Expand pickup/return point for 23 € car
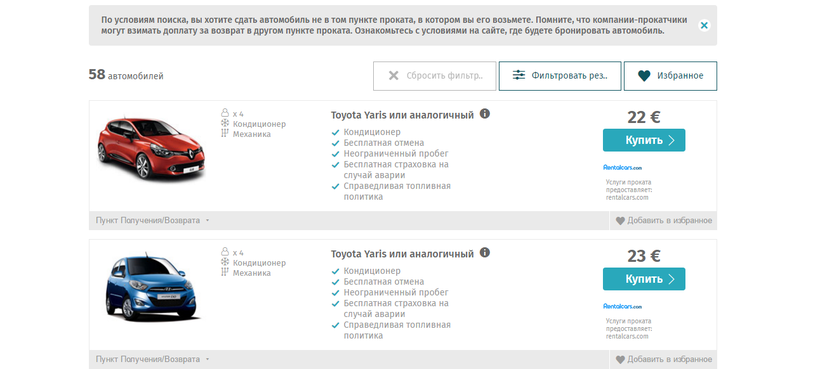This screenshot has height=369, width=820. tap(152, 360)
